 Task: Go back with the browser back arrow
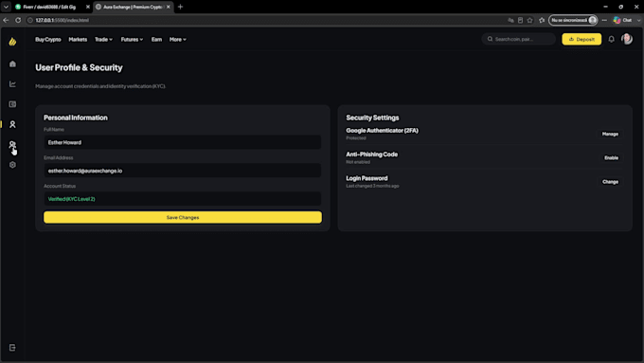[x=6, y=20]
